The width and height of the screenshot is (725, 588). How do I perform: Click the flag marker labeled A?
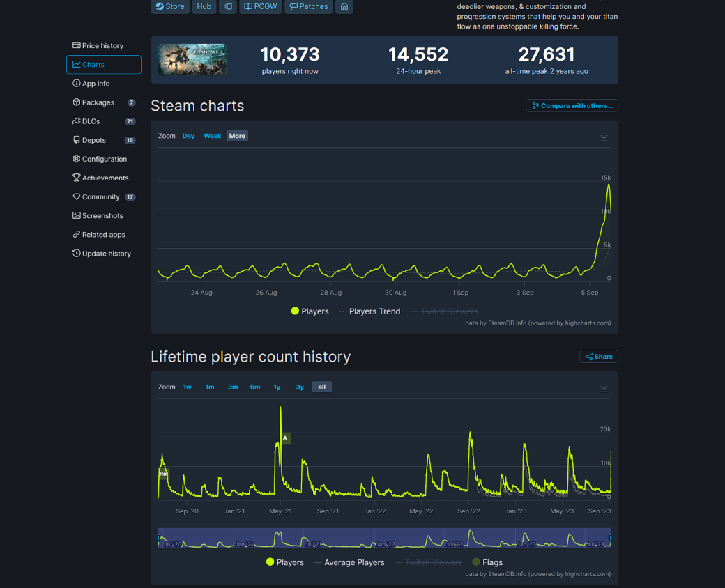pos(285,438)
